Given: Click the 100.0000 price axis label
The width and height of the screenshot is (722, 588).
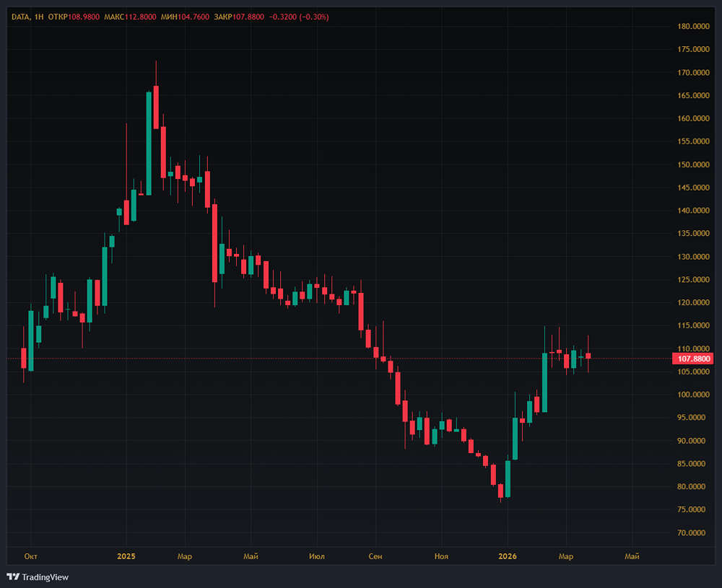Looking at the screenshot, I should click(693, 395).
